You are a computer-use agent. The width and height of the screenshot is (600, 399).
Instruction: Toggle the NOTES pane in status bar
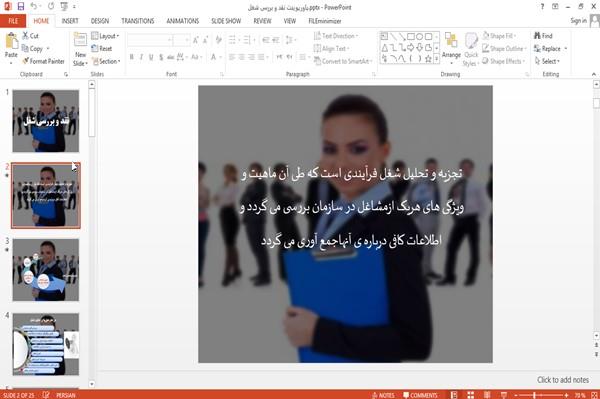click(383, 395)
